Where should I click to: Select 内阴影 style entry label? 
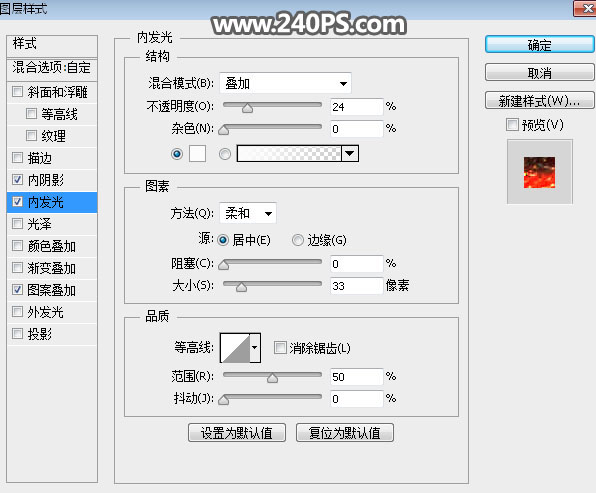tap(46, 180)
